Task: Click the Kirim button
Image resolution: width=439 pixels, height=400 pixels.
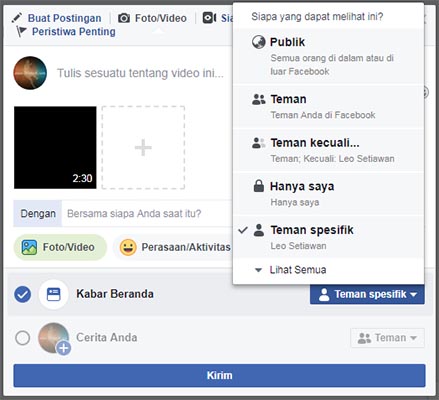Action: point(219,375)
